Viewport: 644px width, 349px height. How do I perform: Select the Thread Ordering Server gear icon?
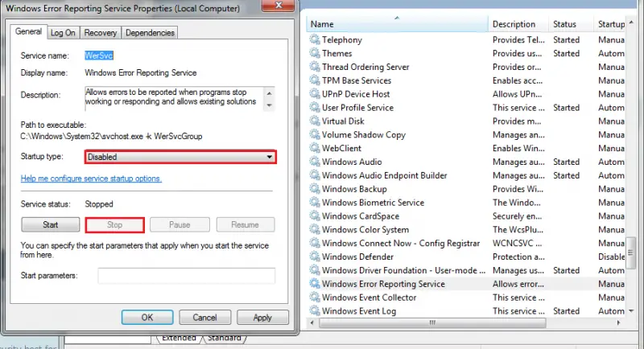315,67
